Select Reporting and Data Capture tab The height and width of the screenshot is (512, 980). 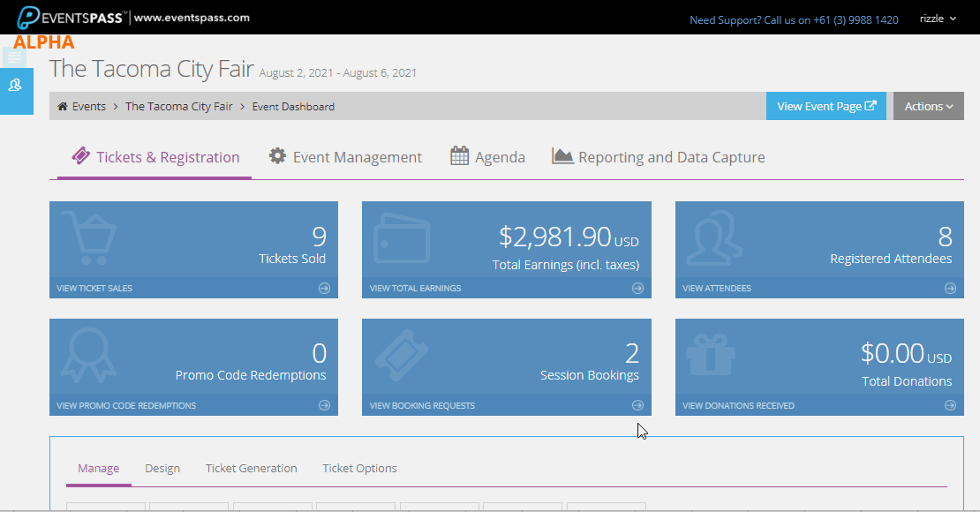[658, 157]
